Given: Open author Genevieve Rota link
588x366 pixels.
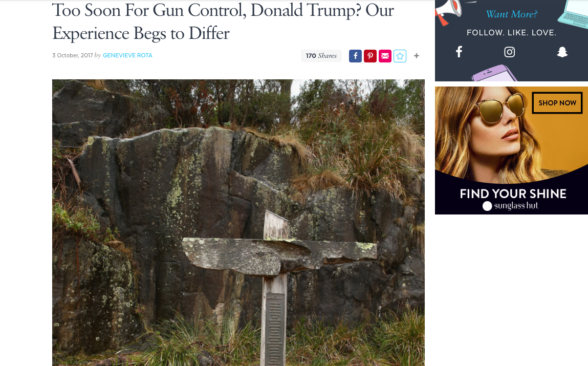Looking at the screenshot, I should click(127, 55).
